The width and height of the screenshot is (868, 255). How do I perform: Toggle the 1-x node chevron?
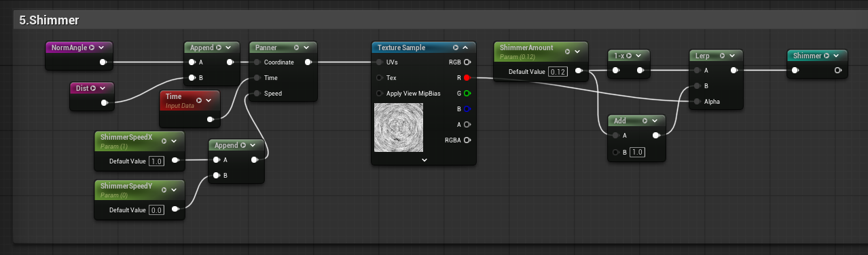(x=639, y=56)
